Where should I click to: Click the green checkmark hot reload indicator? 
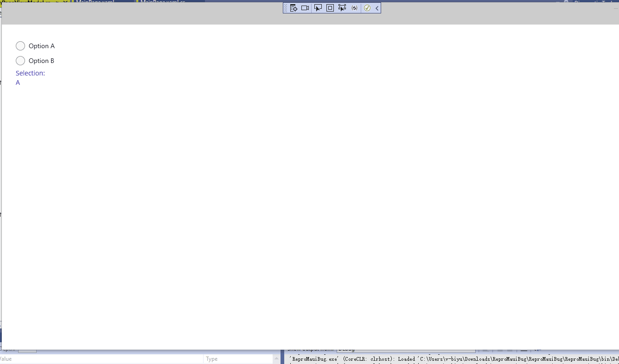click(x=367, y=8)
